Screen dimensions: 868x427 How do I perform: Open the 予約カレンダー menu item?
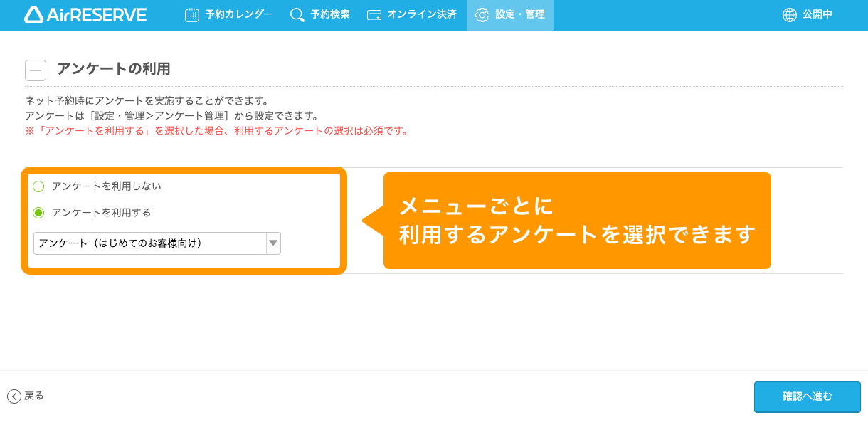click(x=228, y=14)
